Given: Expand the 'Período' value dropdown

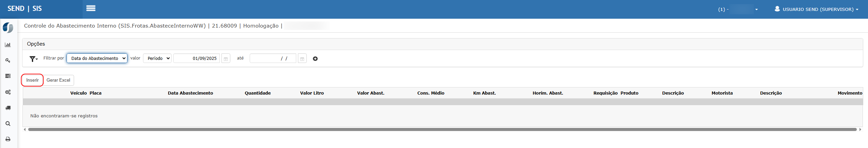Looking at the screenshot, I should pyautogui.click(x=157, y=58).
